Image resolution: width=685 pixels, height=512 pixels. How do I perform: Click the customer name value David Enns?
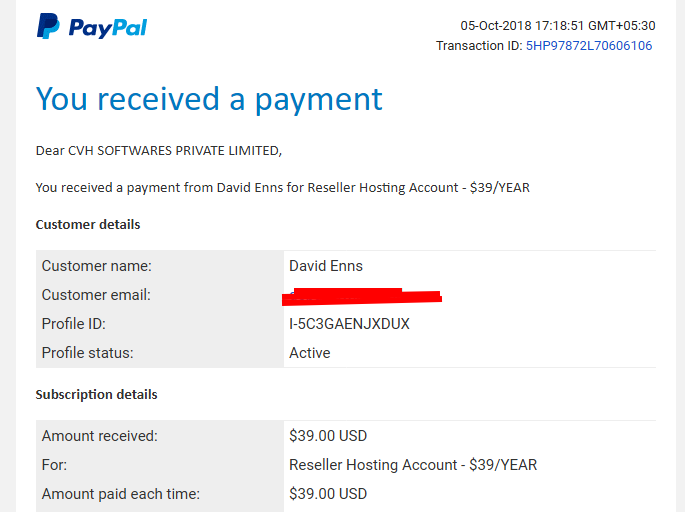pyautogui.click(x=326, y=266)
